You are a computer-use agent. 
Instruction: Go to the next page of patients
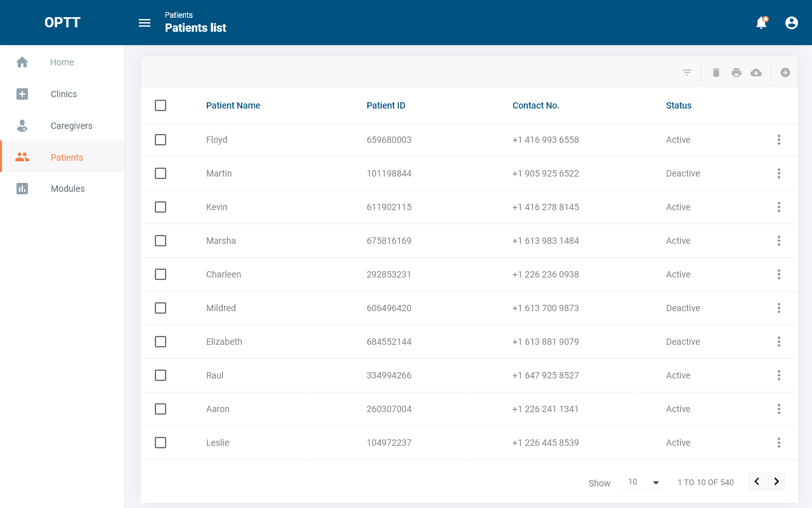coord(776,481)
